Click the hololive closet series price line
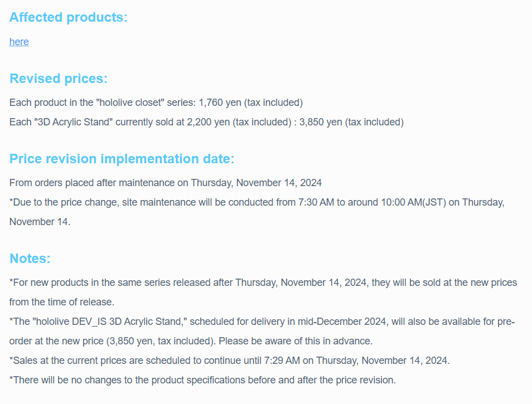 coord(156,103)
